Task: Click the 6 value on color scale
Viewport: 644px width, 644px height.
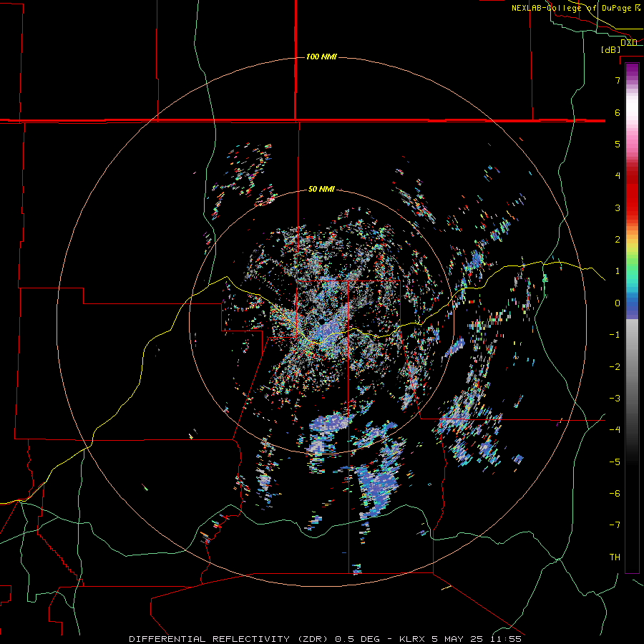Action: [618, 112]
